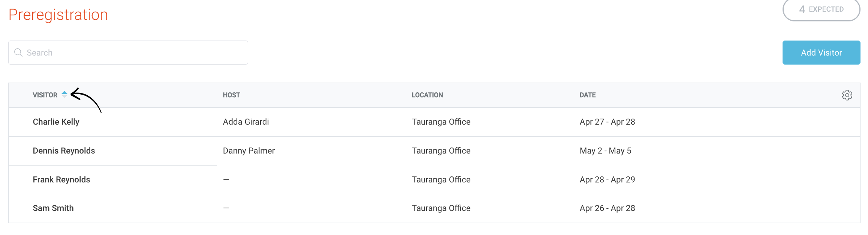Click the date Apr 28 - Apr 29
868x235 pixels.
(607, 179)
